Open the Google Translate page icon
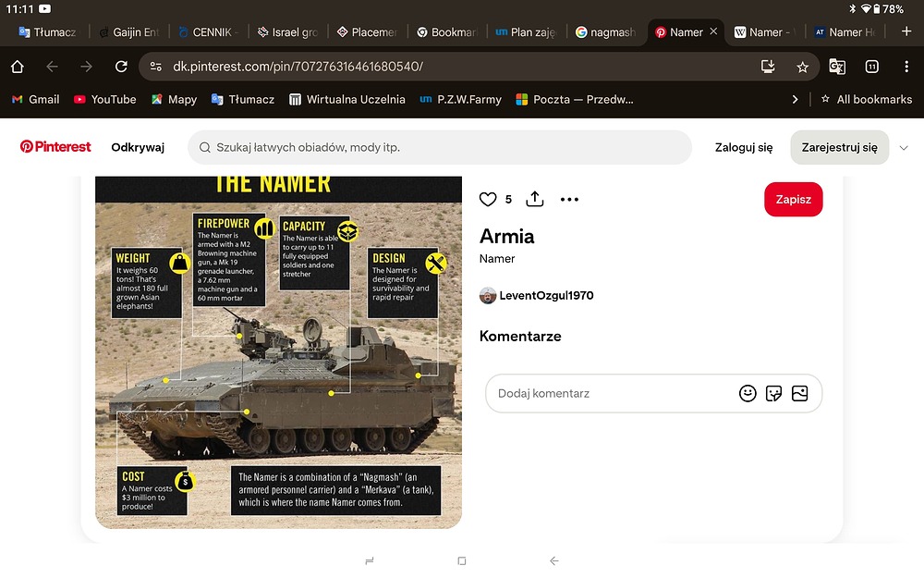This screenshot has width=924, height=578. 837,67
